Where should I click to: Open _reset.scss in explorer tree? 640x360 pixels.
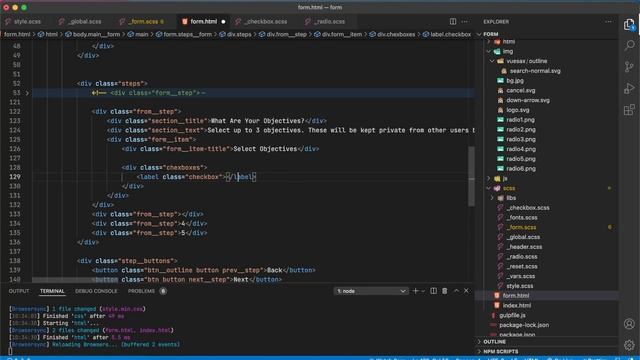coord(522,267)
